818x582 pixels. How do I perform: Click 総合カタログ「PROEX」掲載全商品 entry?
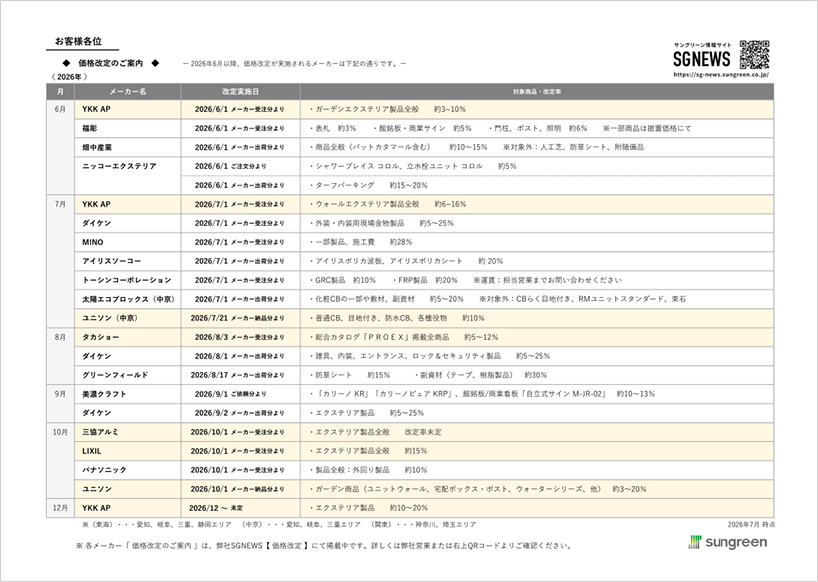[404, 337]
